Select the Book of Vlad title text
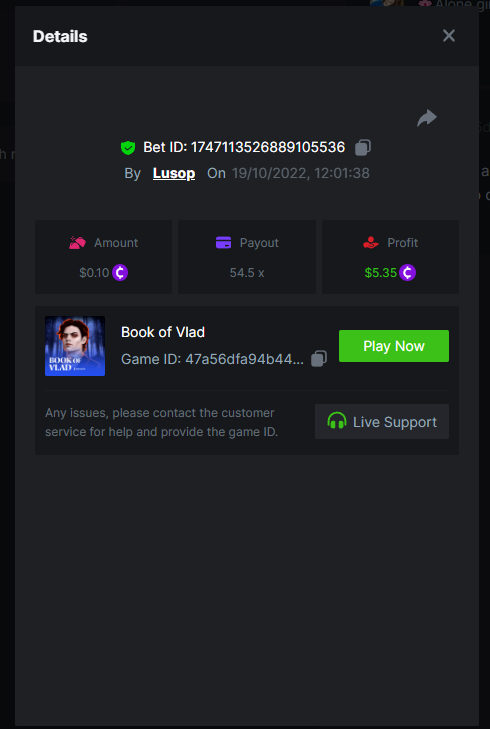 (163, 332)
